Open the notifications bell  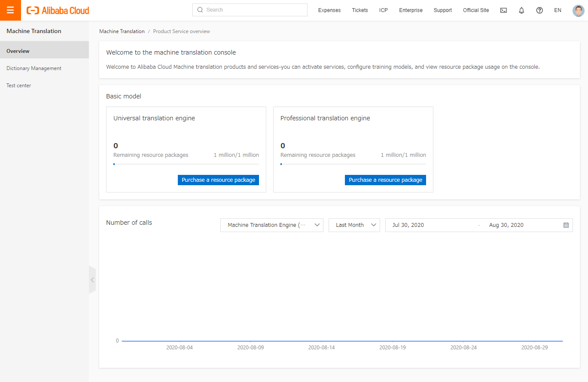(x=521, y=10)
